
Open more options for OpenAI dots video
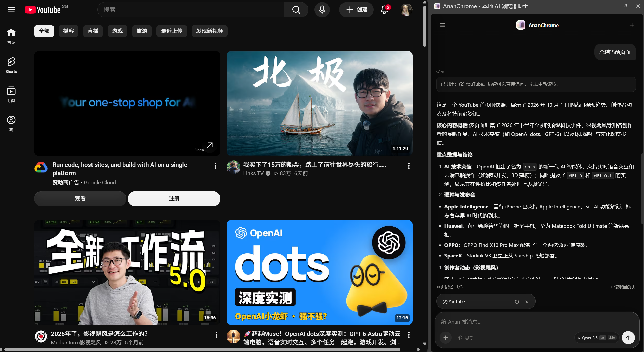pyautogui.click(x=409, y=335)
